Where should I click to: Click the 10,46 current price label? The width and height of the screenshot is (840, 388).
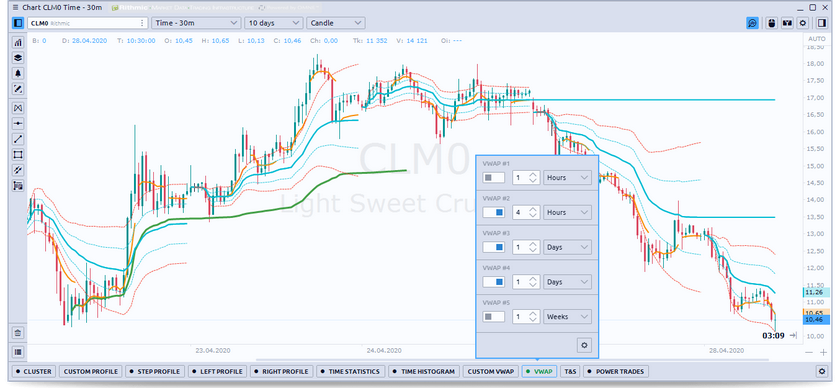pyautogui.click(x=816, y=319)
